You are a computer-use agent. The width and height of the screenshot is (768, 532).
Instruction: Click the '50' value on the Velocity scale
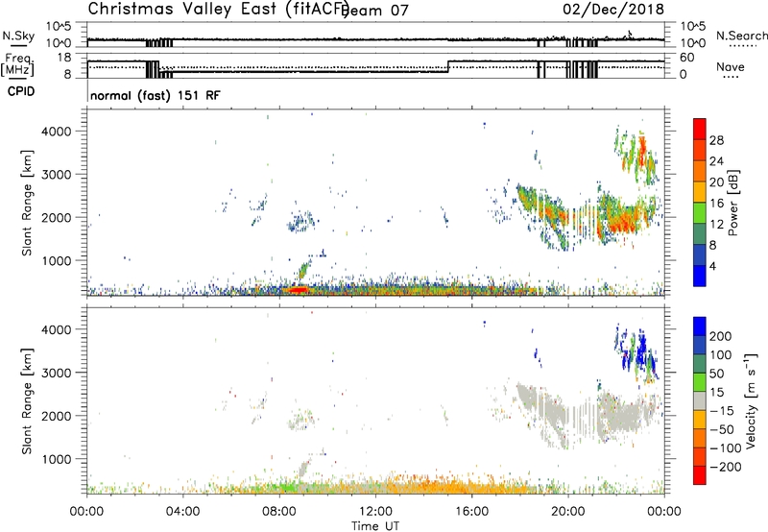click(716, 374)
